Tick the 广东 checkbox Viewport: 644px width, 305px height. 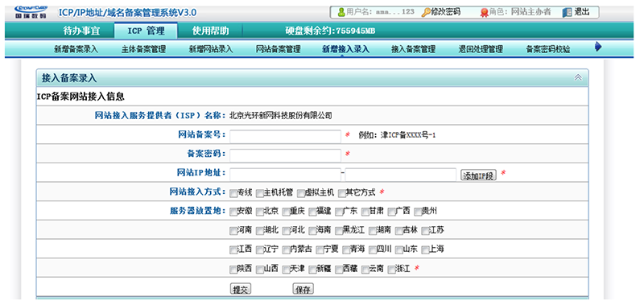click(338, 212)
